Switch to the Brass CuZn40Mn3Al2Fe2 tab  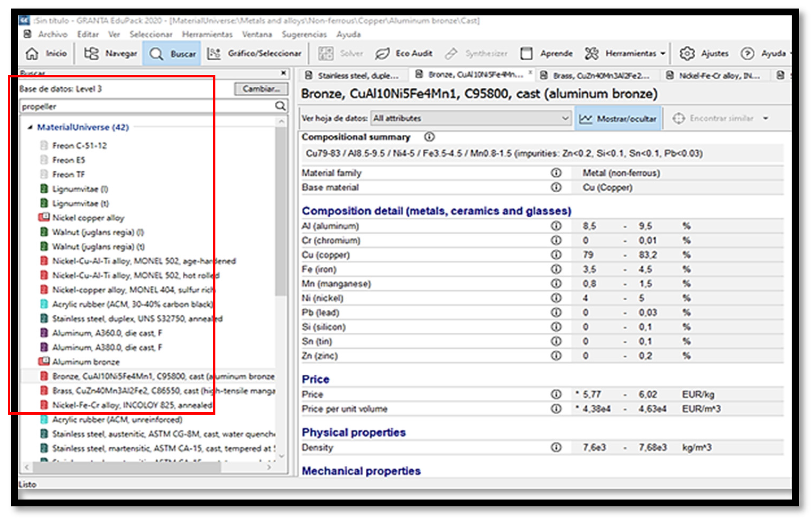[x=596, y=76]
